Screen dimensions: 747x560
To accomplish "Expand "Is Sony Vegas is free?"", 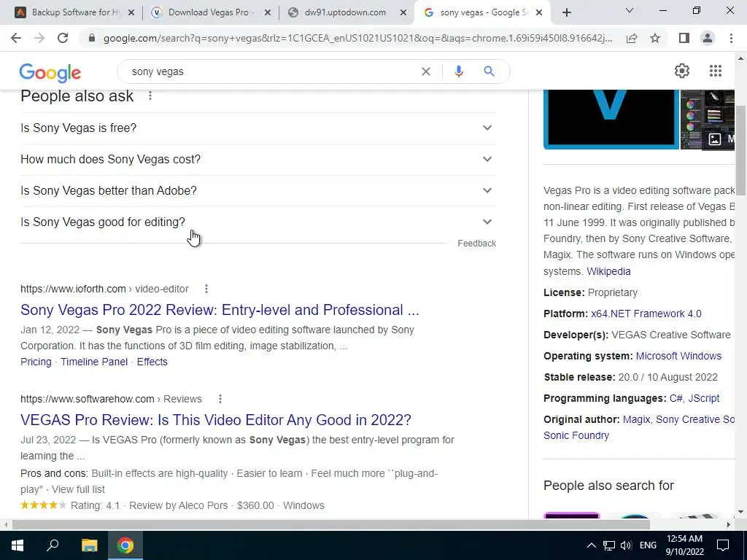I will [258, 128].
